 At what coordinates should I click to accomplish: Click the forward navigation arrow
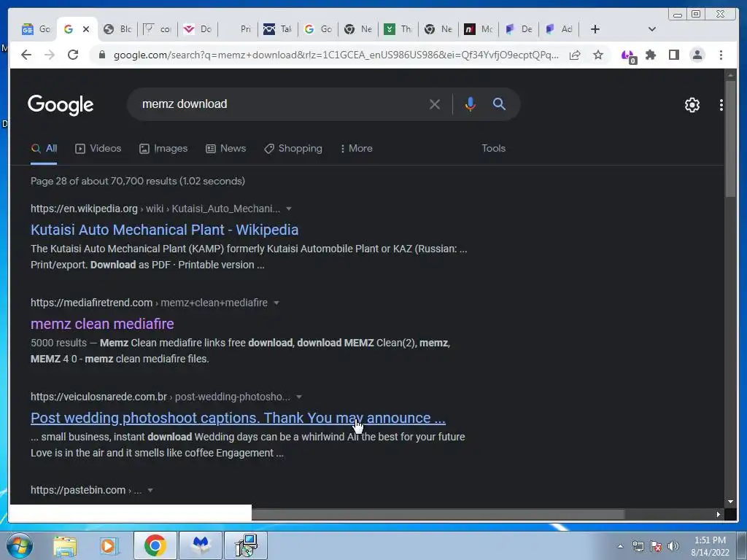tap(50, 55)
